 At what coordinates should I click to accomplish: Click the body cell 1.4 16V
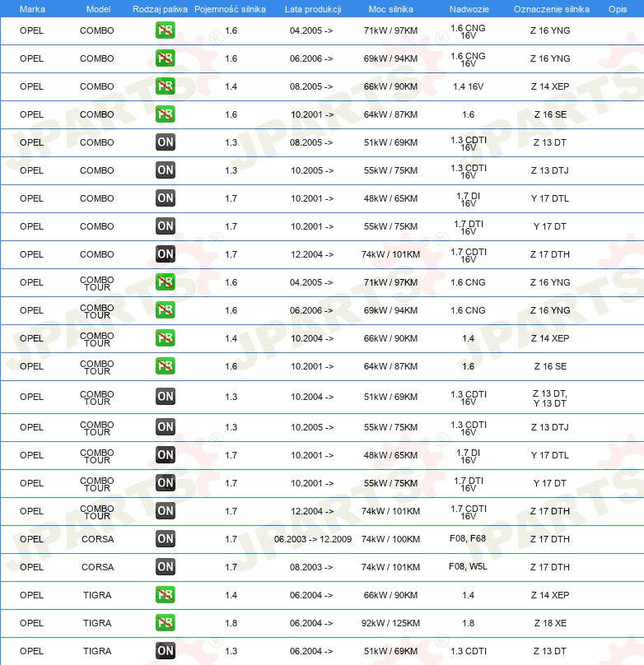(469, 86)
